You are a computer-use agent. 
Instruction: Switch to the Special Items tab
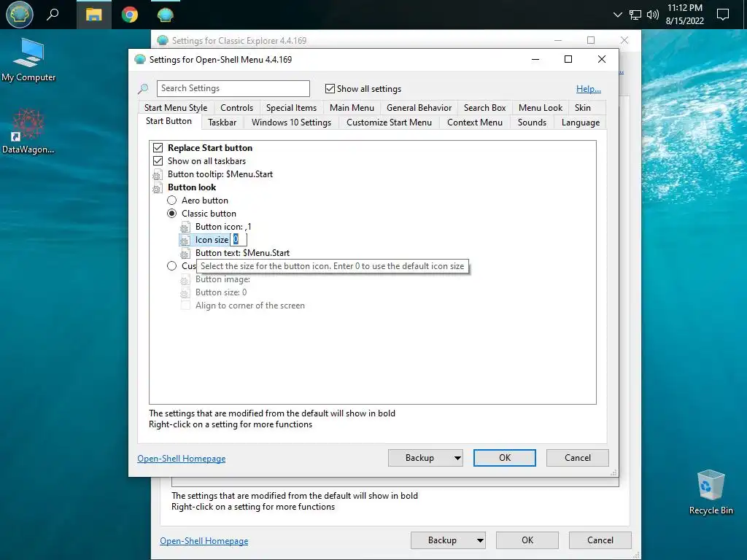pyautogui.click(x=292, y=108)
